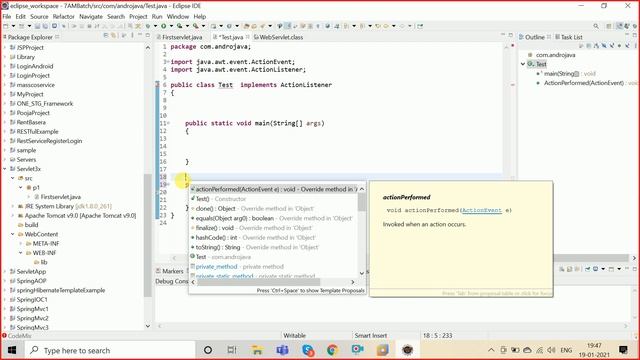
Task: Open Skype from taskbar
Action: point(308,350)
